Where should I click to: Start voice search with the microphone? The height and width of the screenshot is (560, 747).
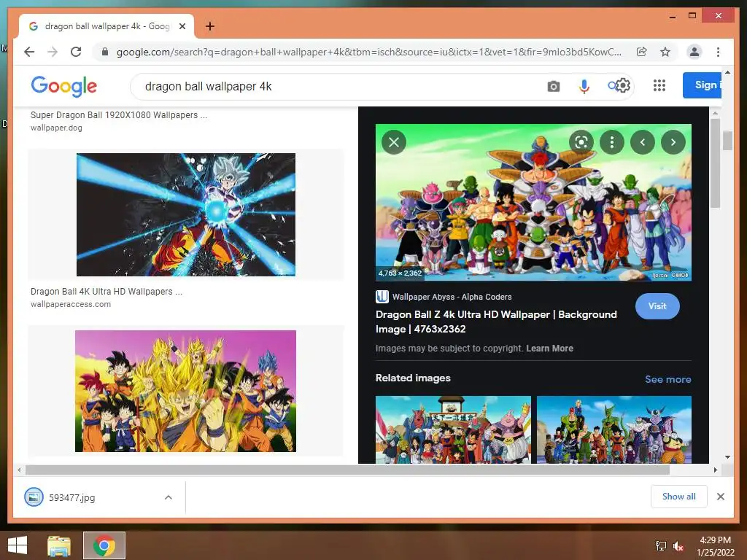pos(584,86)
